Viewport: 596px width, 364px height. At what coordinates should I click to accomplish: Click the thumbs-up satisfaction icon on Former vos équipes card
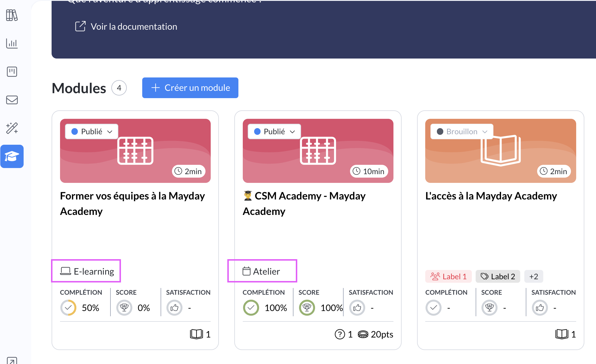[x=174, y=308]
